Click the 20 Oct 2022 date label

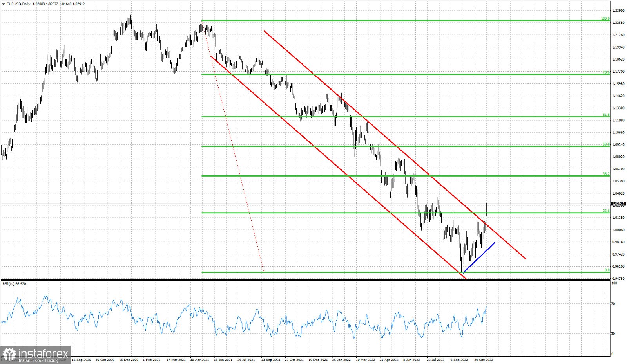pyautogui.click(x=484, y=360)
